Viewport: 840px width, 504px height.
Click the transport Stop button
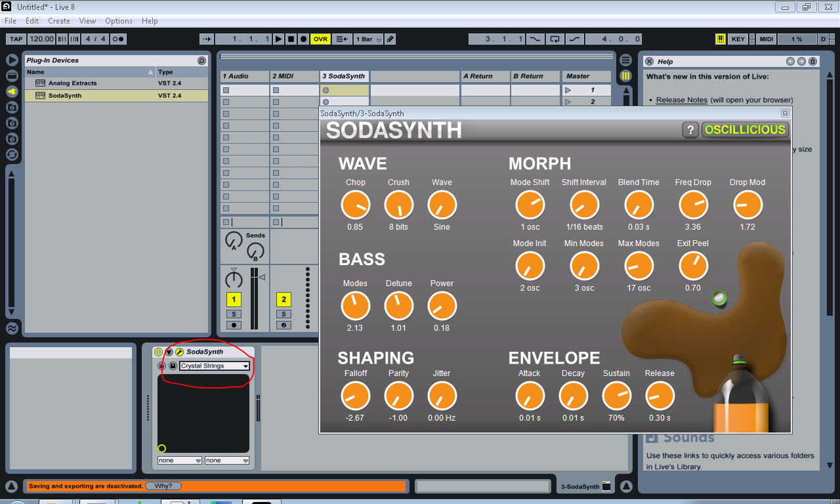pos(291,39)
